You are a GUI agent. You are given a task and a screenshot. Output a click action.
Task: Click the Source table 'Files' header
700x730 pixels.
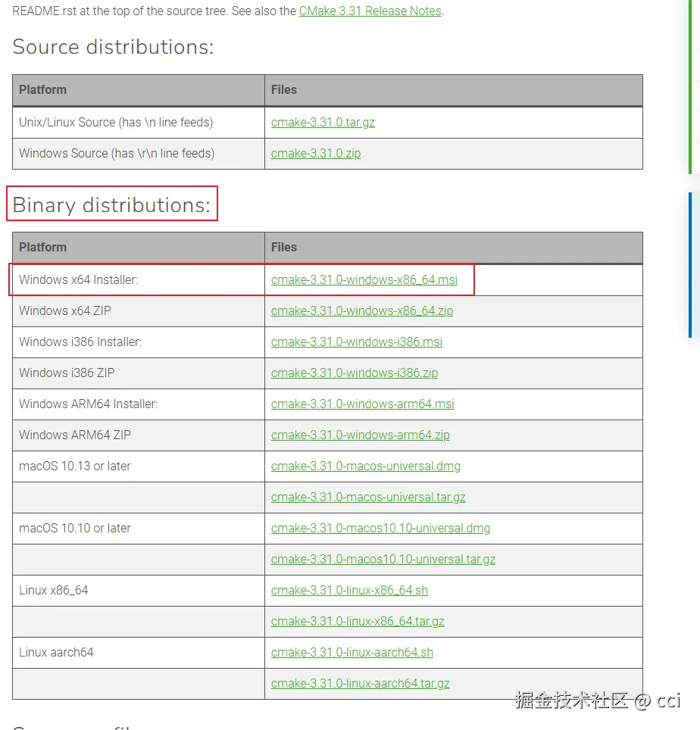pos(454,90)
